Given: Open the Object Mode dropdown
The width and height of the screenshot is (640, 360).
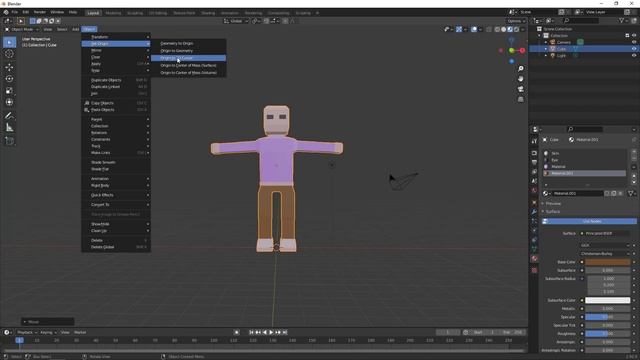Looking at the screenshot, I should point(21,29).
